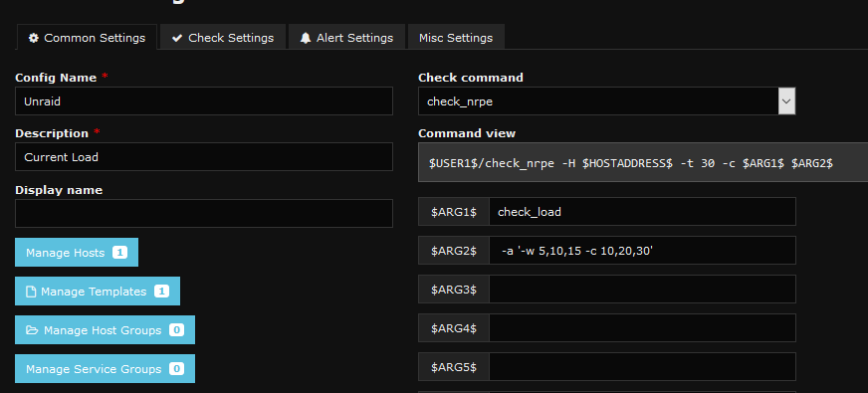Click the Check command label

pos(471,78)
